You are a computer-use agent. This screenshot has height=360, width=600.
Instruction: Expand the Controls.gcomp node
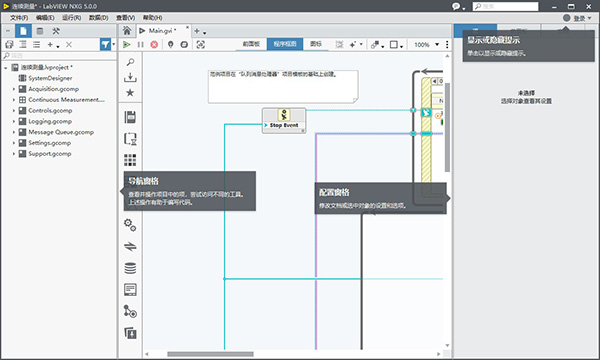coord(14,111)
